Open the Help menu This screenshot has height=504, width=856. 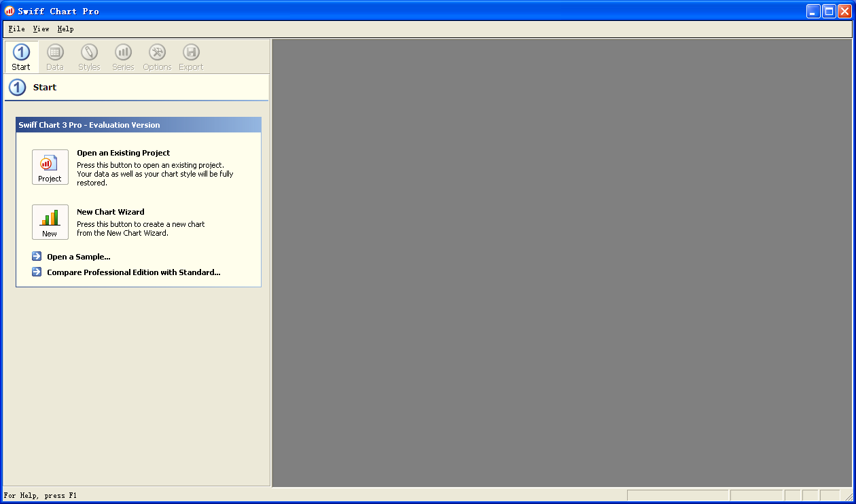pyautogui.click(x=66, y=29)
